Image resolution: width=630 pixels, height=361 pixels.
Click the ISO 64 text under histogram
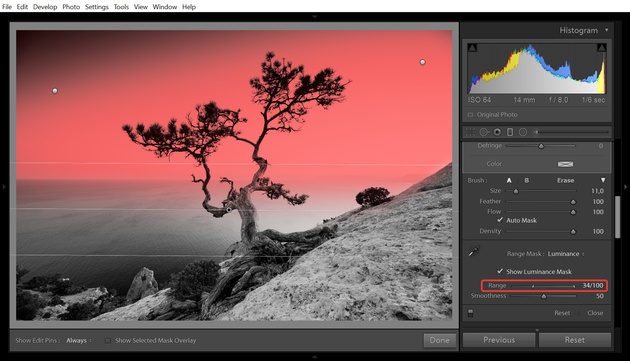479,100
